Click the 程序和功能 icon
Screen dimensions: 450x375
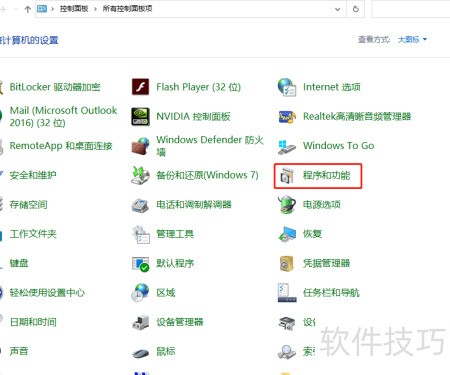coord(287,176)
